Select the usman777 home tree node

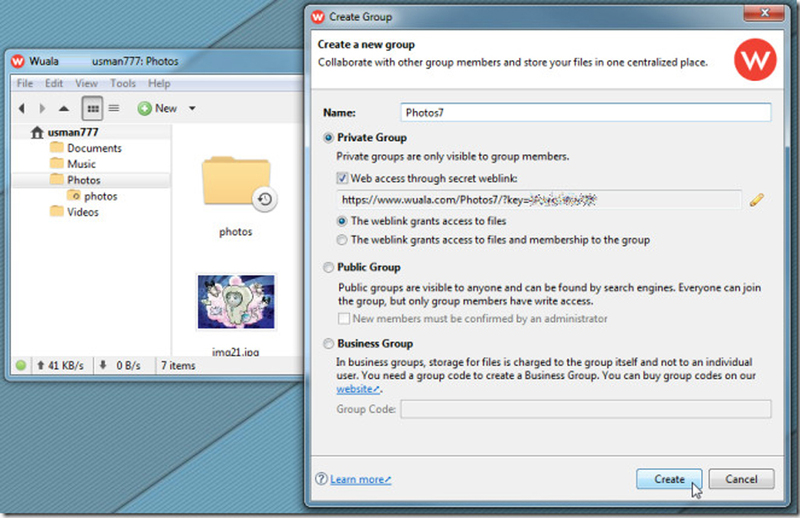tap(73, 132)
